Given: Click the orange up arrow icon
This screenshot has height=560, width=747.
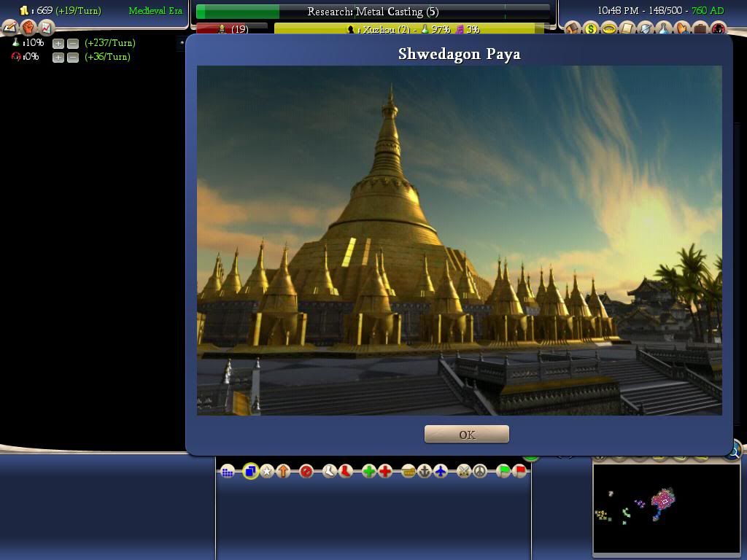Looking at the screenshot, I should pos(284,472).
